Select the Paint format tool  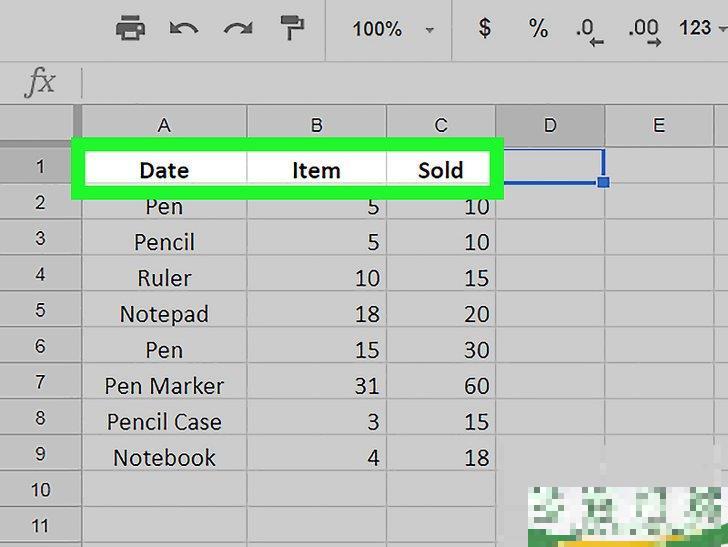292,28
